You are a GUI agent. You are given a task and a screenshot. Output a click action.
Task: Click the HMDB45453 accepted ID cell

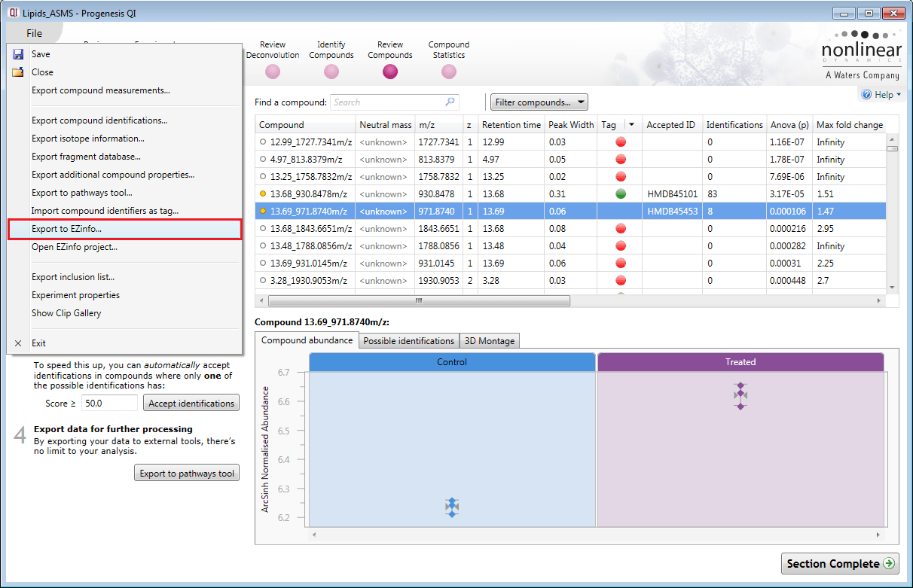point(673,212)
